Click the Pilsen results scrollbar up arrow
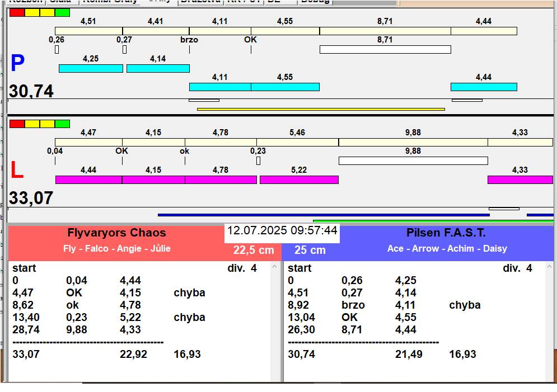557x392 pixels. tap(550, 266)
